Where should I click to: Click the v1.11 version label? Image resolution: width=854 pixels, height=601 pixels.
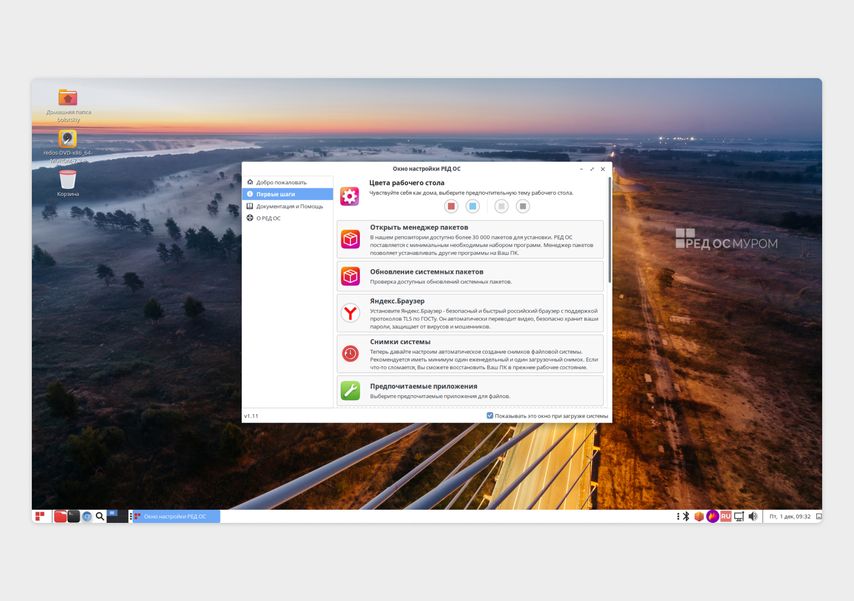click(251, 416)
